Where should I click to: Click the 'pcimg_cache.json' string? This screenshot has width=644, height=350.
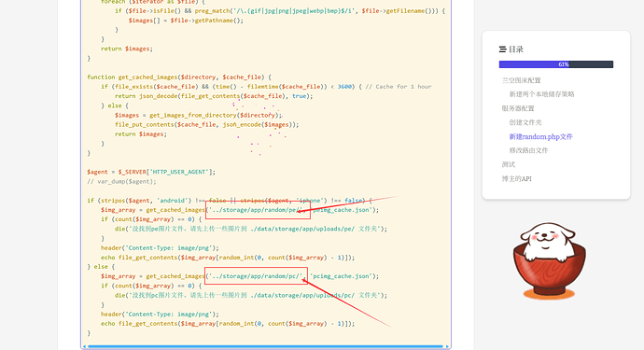341,276
